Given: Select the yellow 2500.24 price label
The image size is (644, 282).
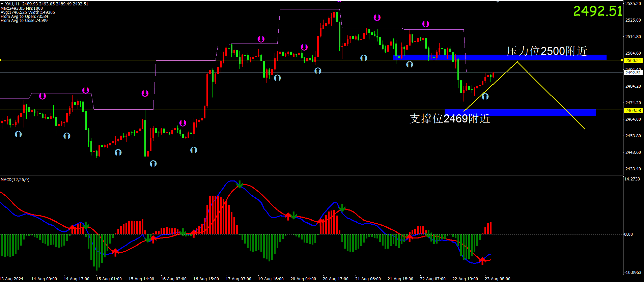Looking at the screenshot, I should click(633, 60).
